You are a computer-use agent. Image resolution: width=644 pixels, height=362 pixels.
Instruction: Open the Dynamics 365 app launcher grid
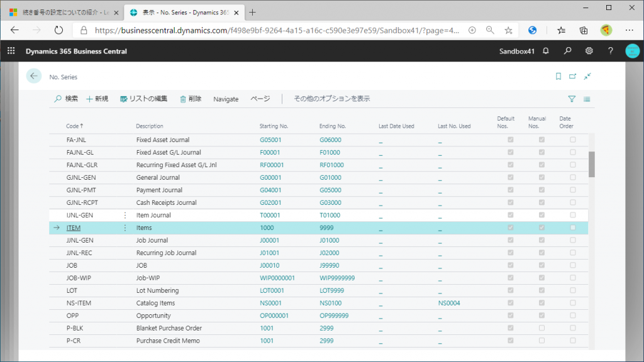[11, 51]
